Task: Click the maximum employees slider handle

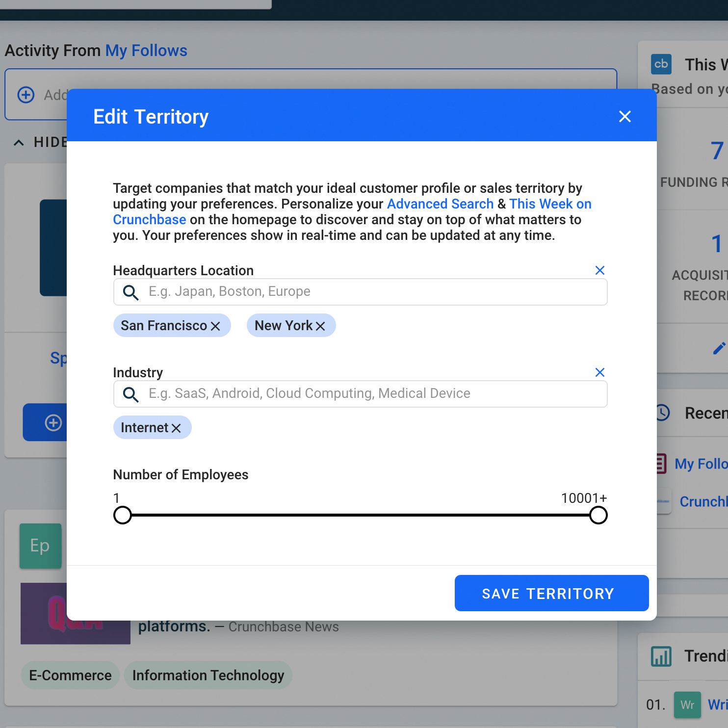Action: 598,515
